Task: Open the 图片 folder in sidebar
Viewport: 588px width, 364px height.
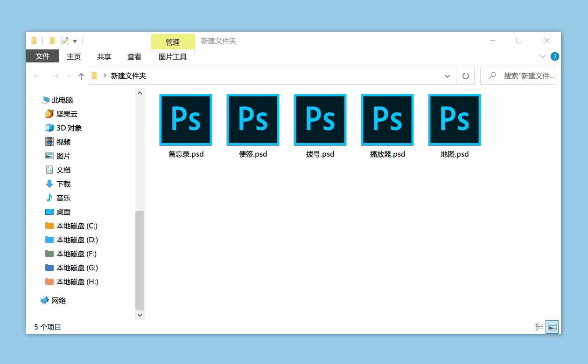Action: pyautogui.click(x=58, y=156)
